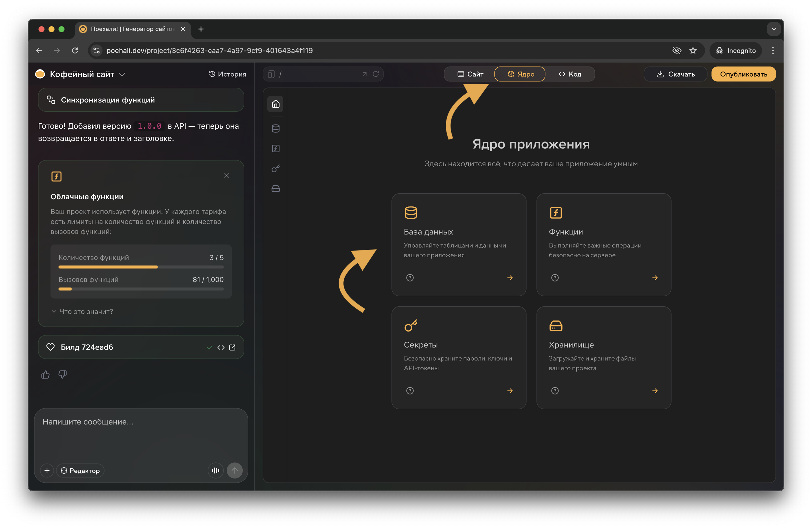Image resolution: width=812 pixels, height=528 pixels.
Task: Open the functions icon in the sidebar
Action: coord(275,148)
